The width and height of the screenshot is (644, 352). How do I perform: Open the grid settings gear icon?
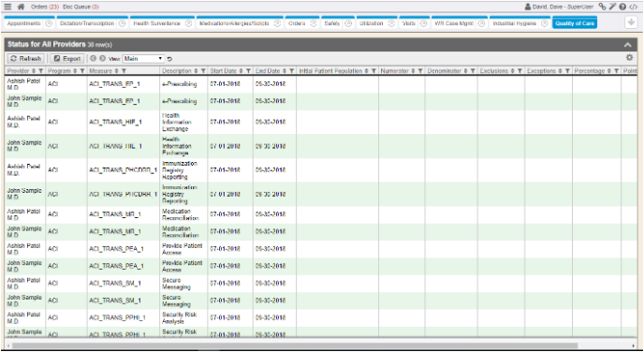tap(629, 58)
